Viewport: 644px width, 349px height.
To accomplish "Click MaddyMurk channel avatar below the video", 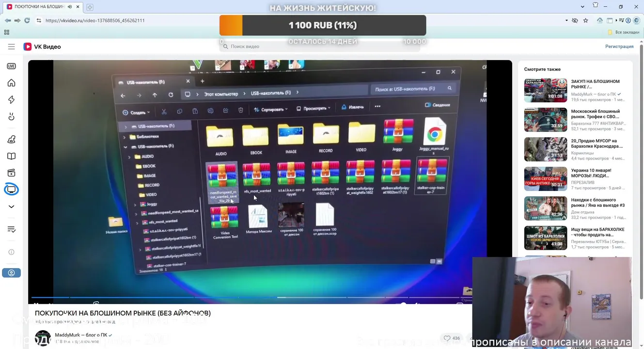I will [43, 338].
